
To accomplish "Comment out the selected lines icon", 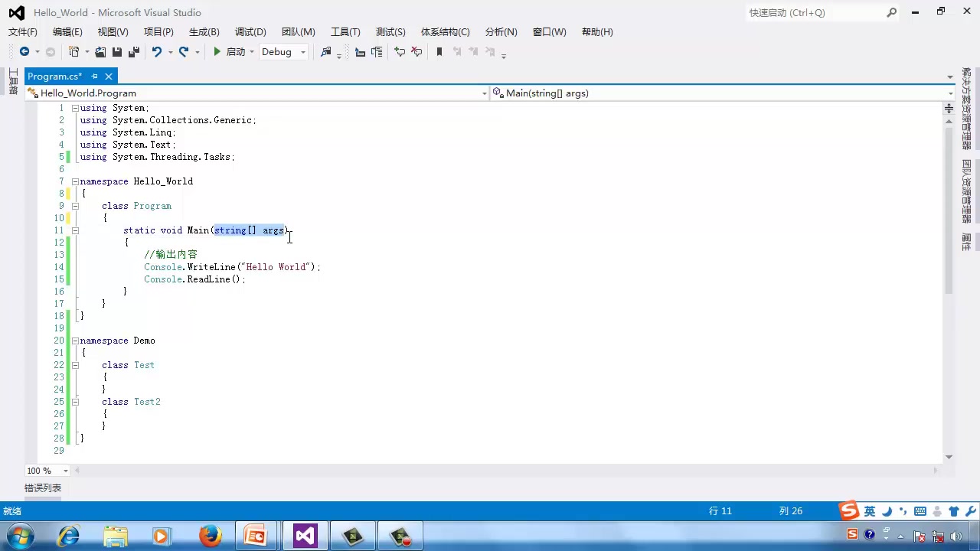I will point(400,52).
